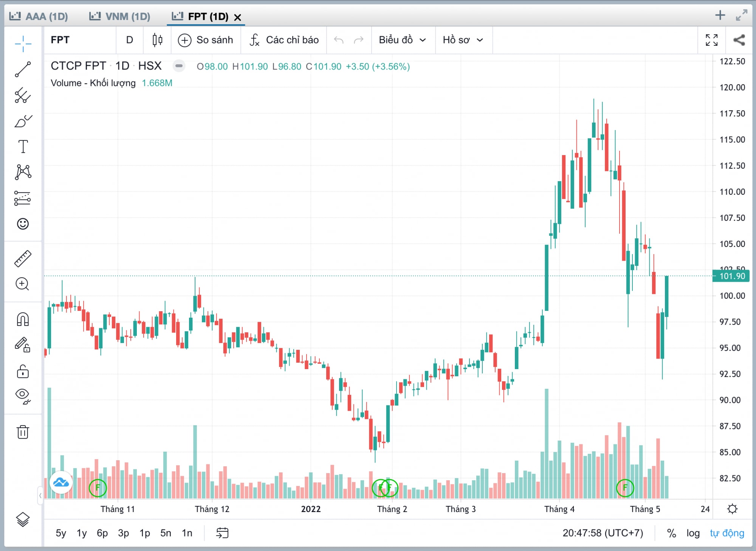Open the forecasting and measurement tools
The height and width of the screenshot is (551, 756).
tap(23, 198)
